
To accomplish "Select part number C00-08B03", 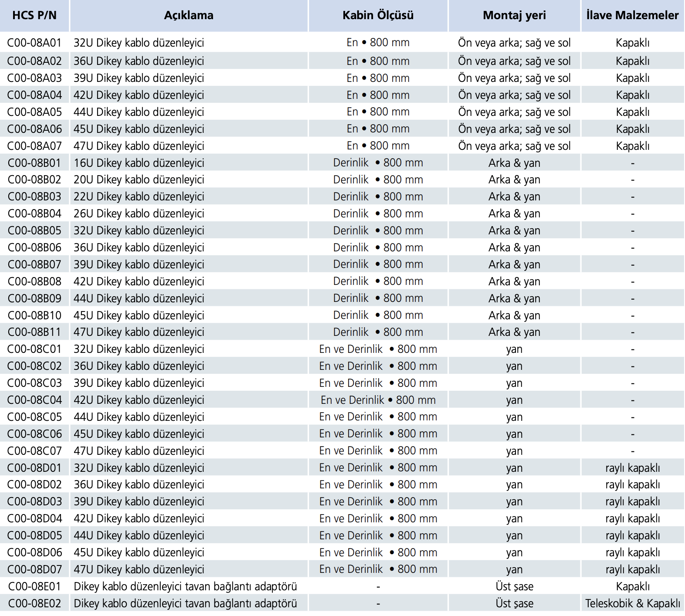I will point(34,196).
